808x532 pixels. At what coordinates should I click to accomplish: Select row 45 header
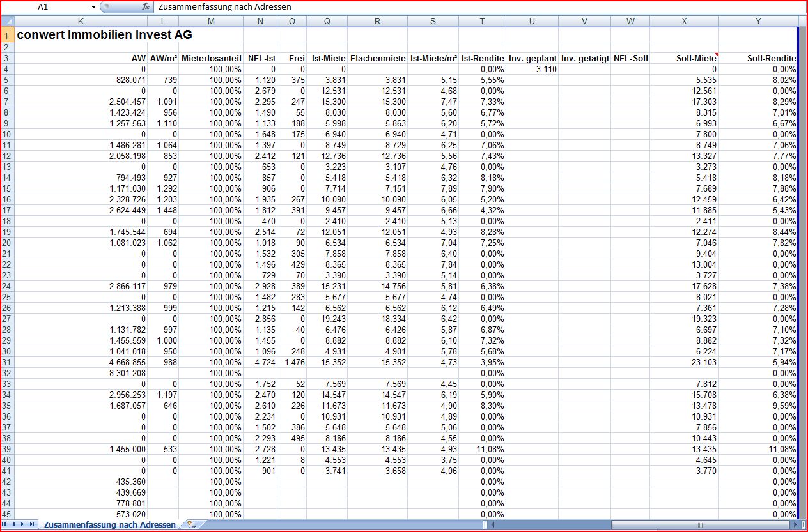[x=7, y=514]
